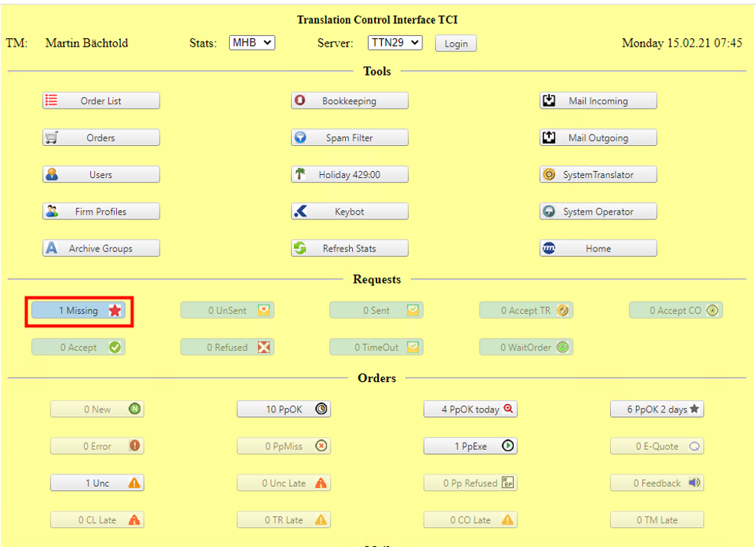Viewport: 756px width, 550px height.
Task: Go to Home
Action: coord(598,248)
